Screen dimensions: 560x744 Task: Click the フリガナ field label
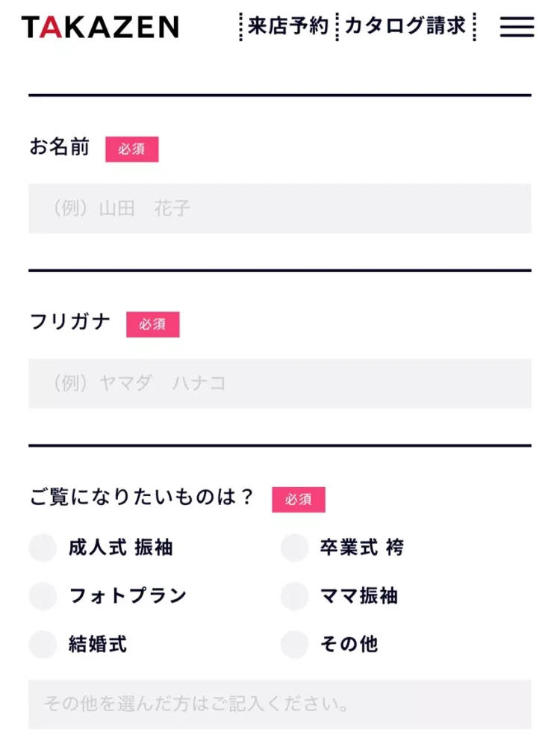(70, 322)
